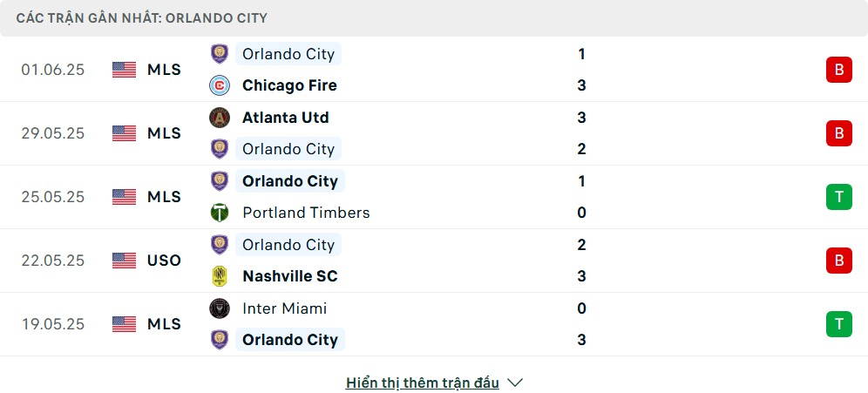Screen dimensions: 868x393
Task: Click the US flag beside USO
Action: [x=125, y=261]
